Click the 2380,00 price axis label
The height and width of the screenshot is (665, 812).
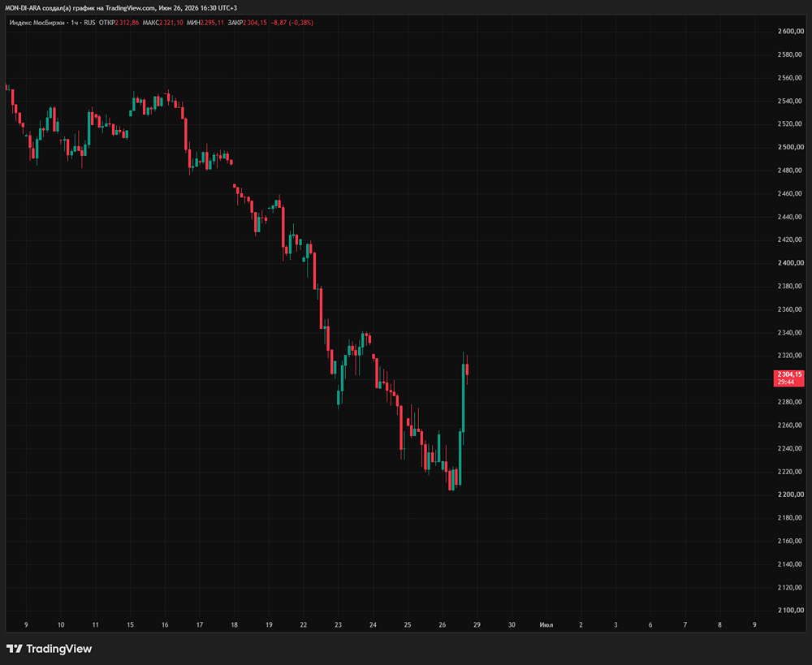coord(790,287)
